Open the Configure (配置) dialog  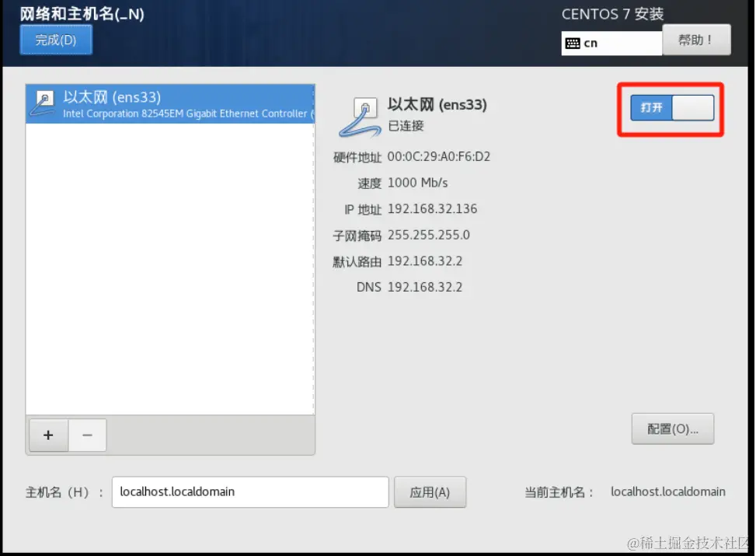pos(673,428)
